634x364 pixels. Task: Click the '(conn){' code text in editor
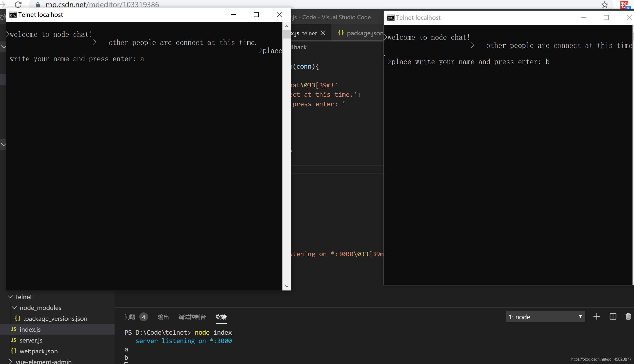point(306,66)
